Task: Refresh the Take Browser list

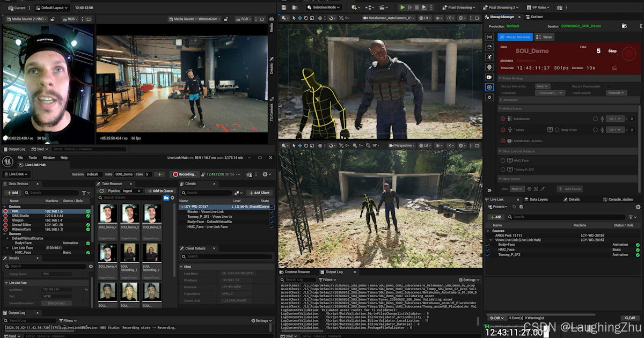Action: [102, 191]
